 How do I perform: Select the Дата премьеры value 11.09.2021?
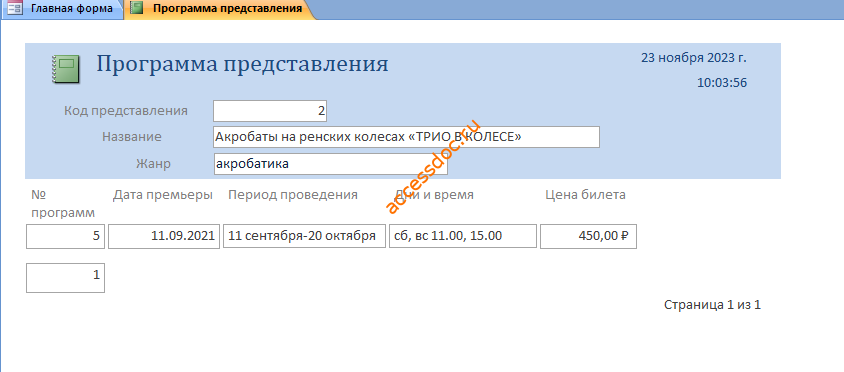pos(164,236)
